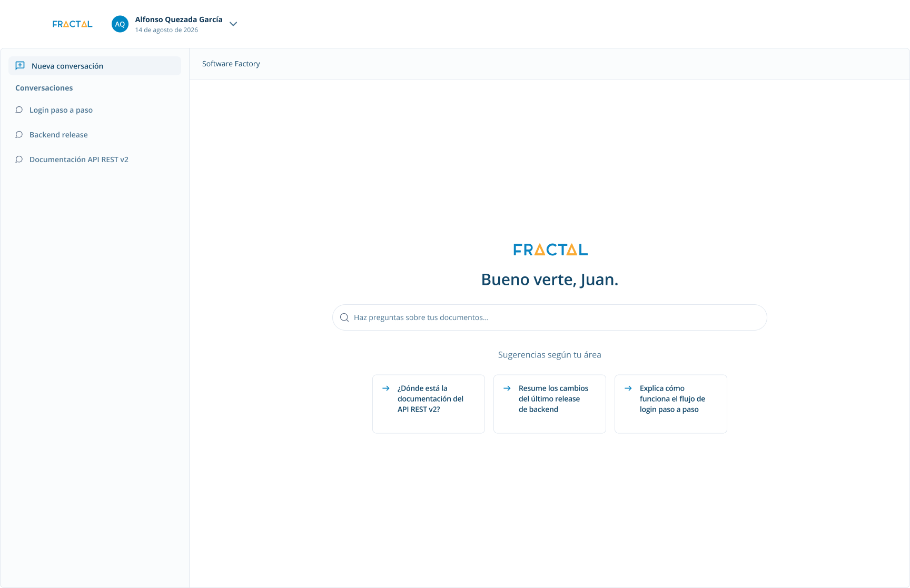
Task: Click the arrow icon on the API REST v2 suggestion
Action: point(386,388)
